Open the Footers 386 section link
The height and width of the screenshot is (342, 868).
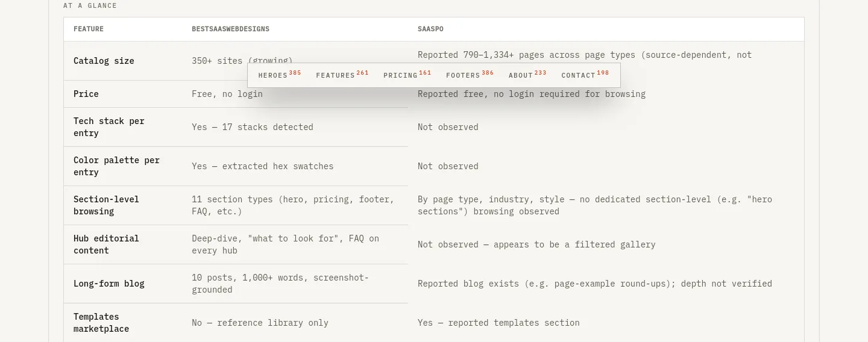[x=470, y=75]
